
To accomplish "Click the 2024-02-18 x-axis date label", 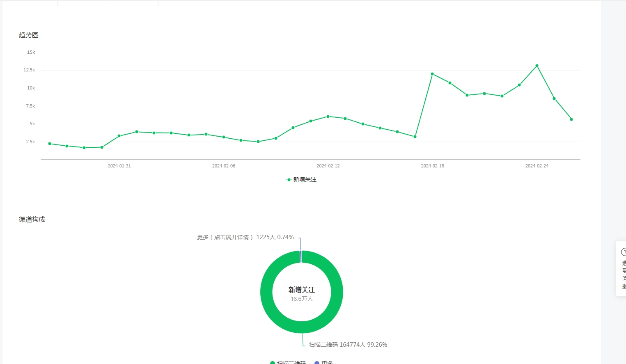I will click(x=433, y=166).
